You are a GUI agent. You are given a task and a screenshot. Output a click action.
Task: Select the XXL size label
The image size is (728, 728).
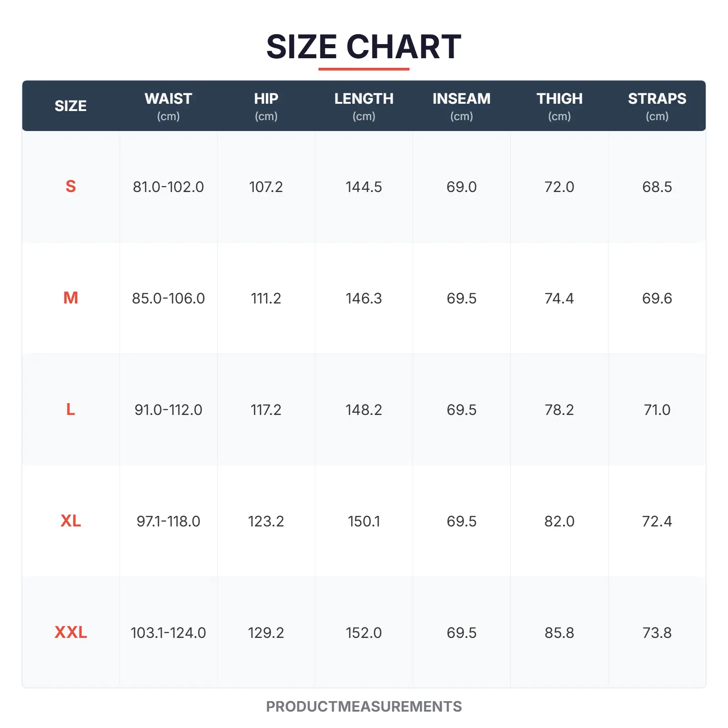pyautogui.click(x=71, y=632)
